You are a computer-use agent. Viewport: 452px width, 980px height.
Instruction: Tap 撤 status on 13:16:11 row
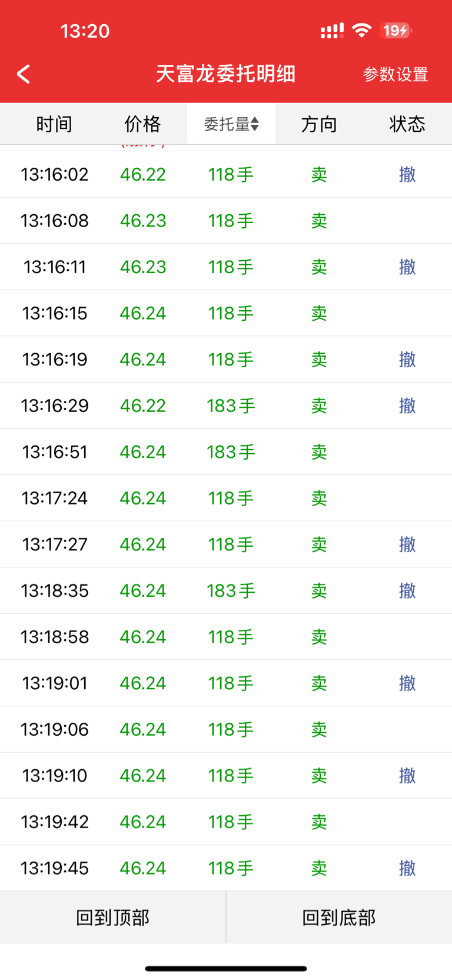407,267
